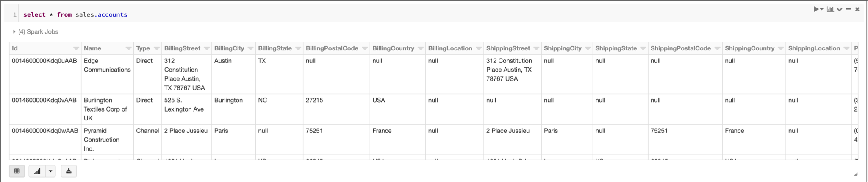This screenshot has width=868, height=182.
Task: Sort by the BillingPostalCode column arrow
Action: click(x=365, y=48)
